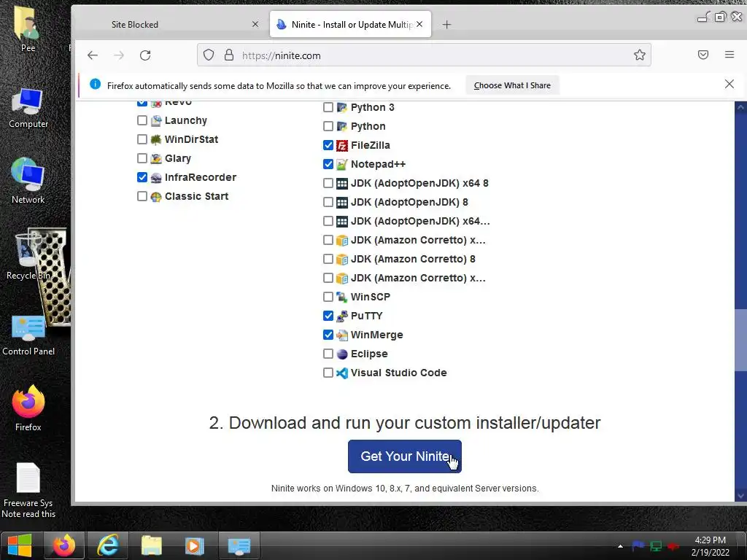Image resolution: width=747 pixels, height=560 pixels.
Task: Click the site security padlock icon
Action: click(229, 55)
